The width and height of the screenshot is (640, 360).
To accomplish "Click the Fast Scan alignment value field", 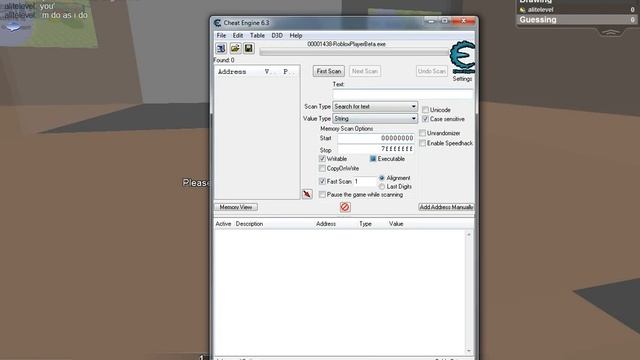I will pyautogui.click(x=364, y=181).
